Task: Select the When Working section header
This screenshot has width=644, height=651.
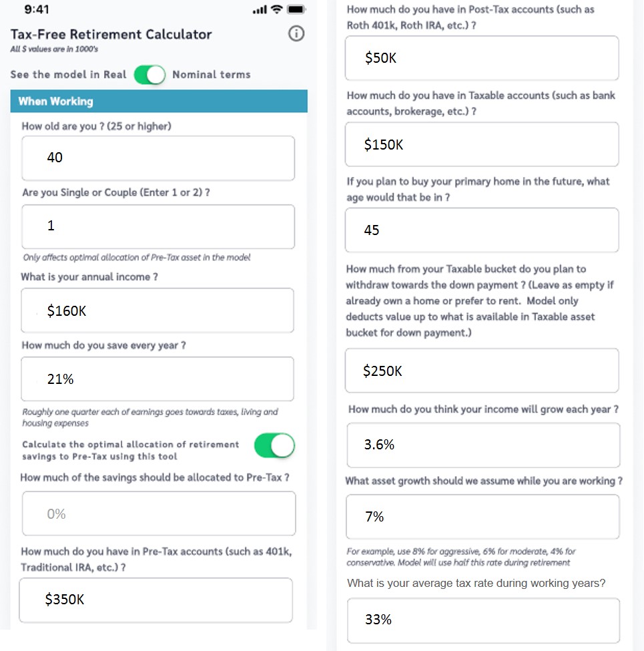Action: pos(159,101)
